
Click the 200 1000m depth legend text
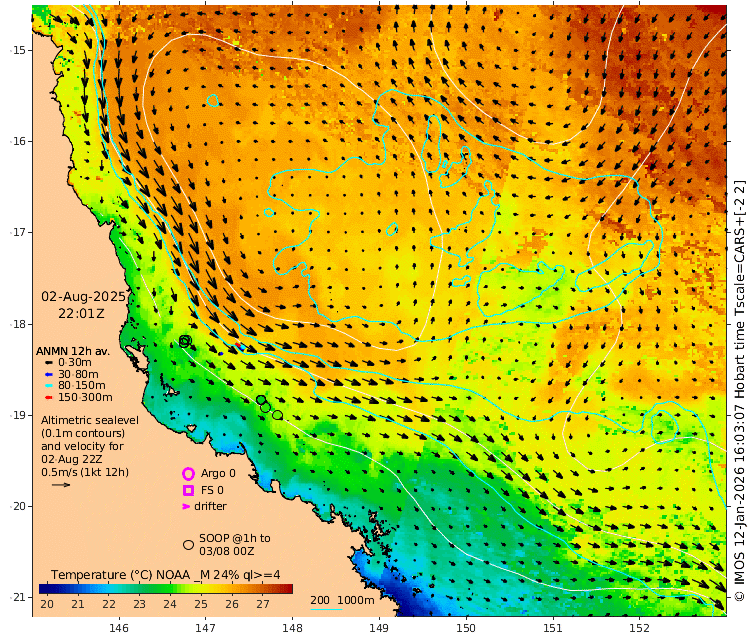click(x=342, y=600)
